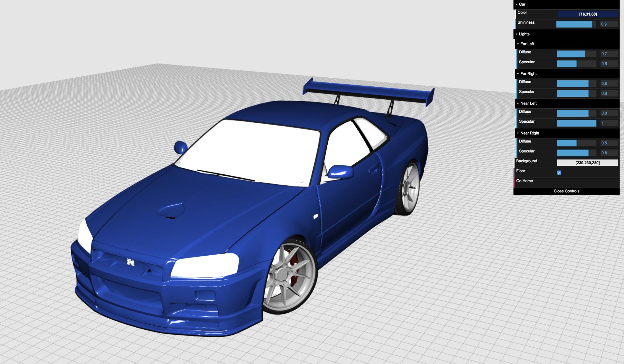Collapse the Lights folder
Viewport: 624px width, 364px height.
tap(524, 34)
